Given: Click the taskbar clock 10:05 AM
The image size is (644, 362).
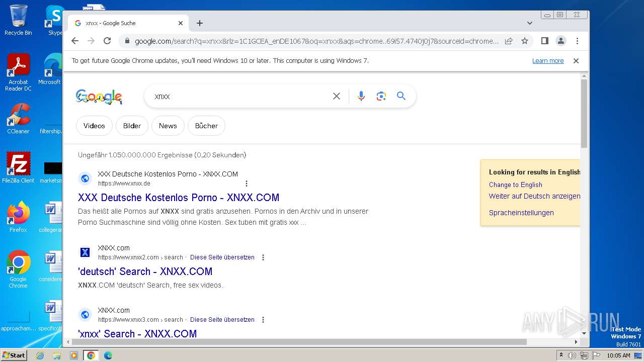Looking at the screenshot, I should point(618,355).
